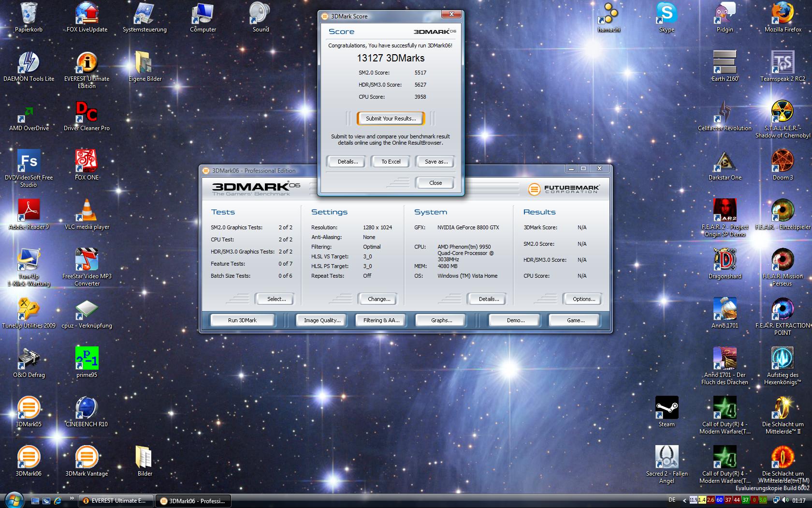Launch the FOX ONE shortcut
The width and height of the screenshot is (812, 508).
click(87, 165)
